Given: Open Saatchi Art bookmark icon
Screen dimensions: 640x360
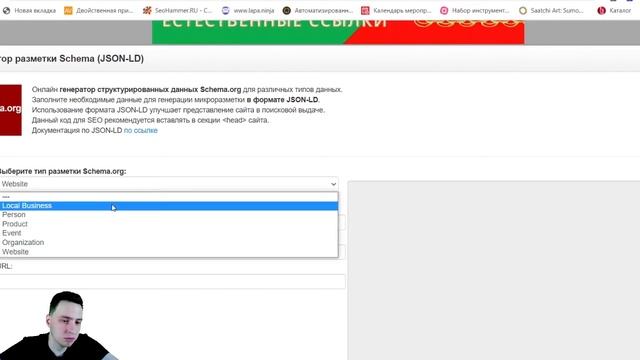Looking at the screenshot, I should 523,11.
